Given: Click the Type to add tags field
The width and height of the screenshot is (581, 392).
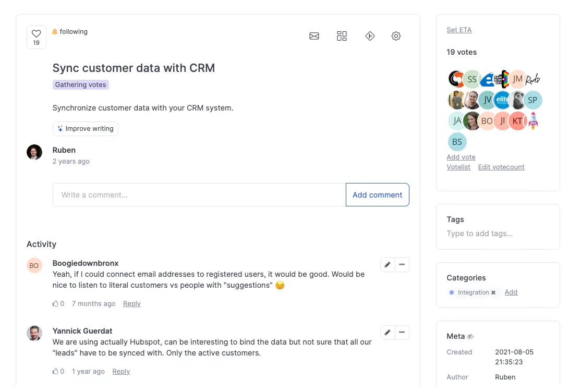Looking at the screenshot, I should 479,234.
